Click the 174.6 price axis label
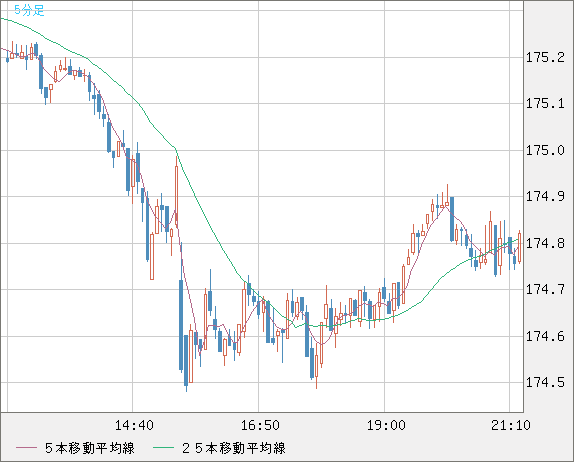This screenshot has width=574, height=462. [545, 336]
